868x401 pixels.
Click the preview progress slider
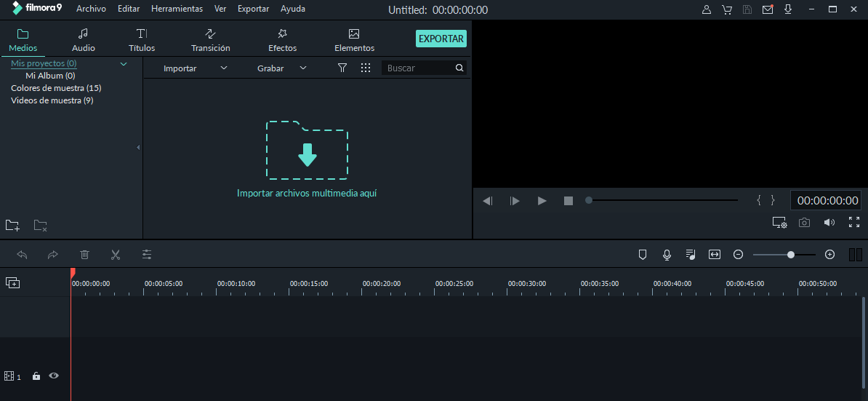662,201
